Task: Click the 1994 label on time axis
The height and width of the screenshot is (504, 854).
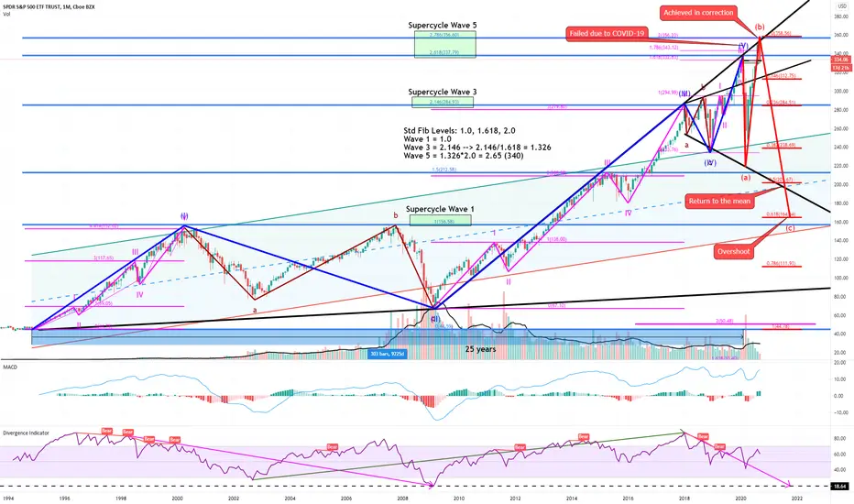Action: [7, 498]
